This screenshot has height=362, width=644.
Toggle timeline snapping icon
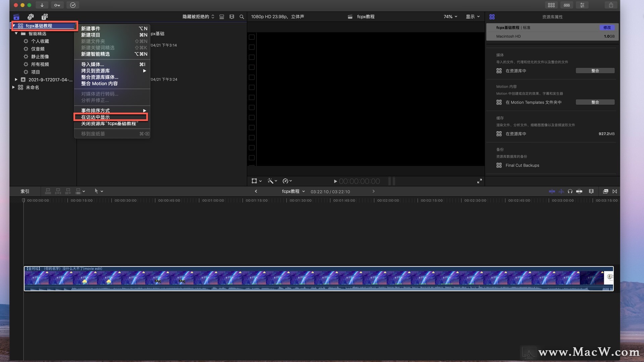coord(579,191)
